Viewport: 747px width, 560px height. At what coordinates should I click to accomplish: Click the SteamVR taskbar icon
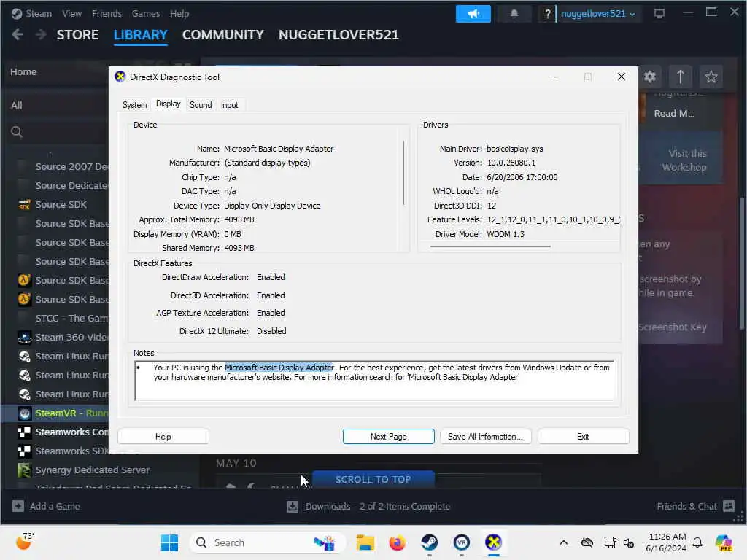(461, 542)
